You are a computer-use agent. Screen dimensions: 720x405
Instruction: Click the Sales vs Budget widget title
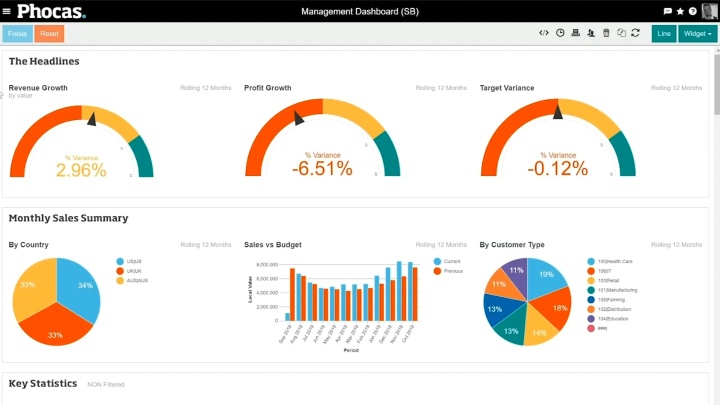point(273,245)
